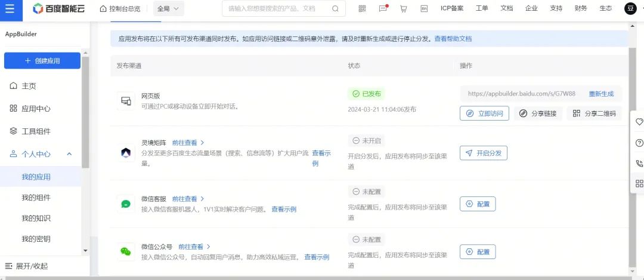
Task: Collapse the 个人中心 section chevron
Action: (69, 154)
